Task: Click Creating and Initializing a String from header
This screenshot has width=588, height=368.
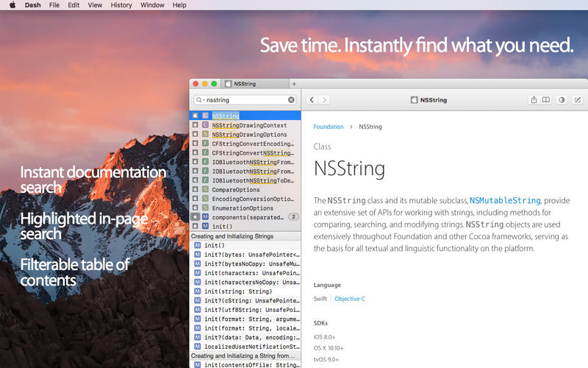Action: click(x=245, y=355)
